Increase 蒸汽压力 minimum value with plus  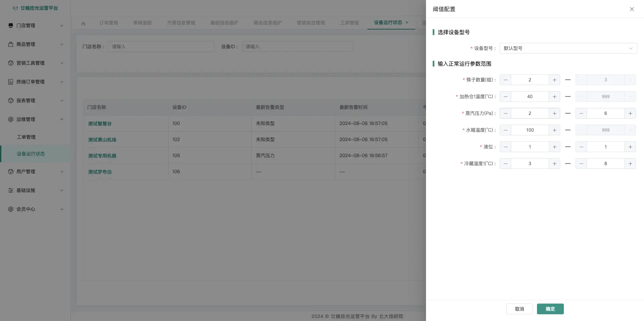pos(554,113)
